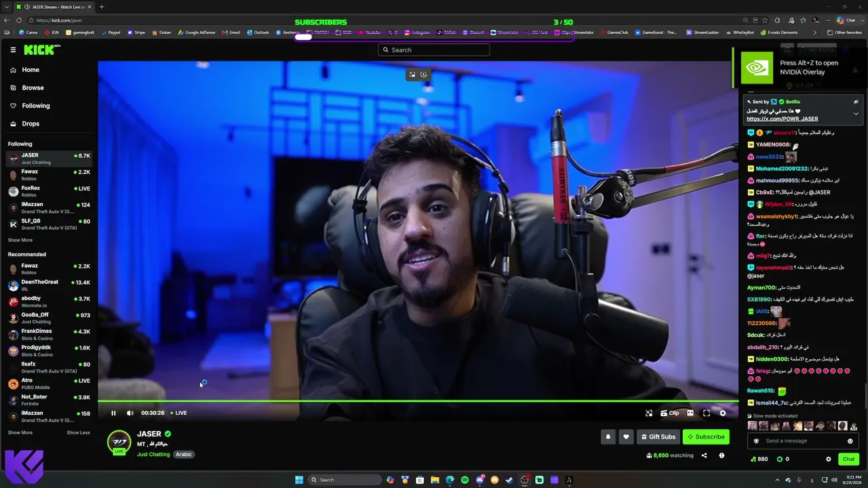Click the Windows taskbar Search box
The image size is (868, 488).
(x=344, y=480)
